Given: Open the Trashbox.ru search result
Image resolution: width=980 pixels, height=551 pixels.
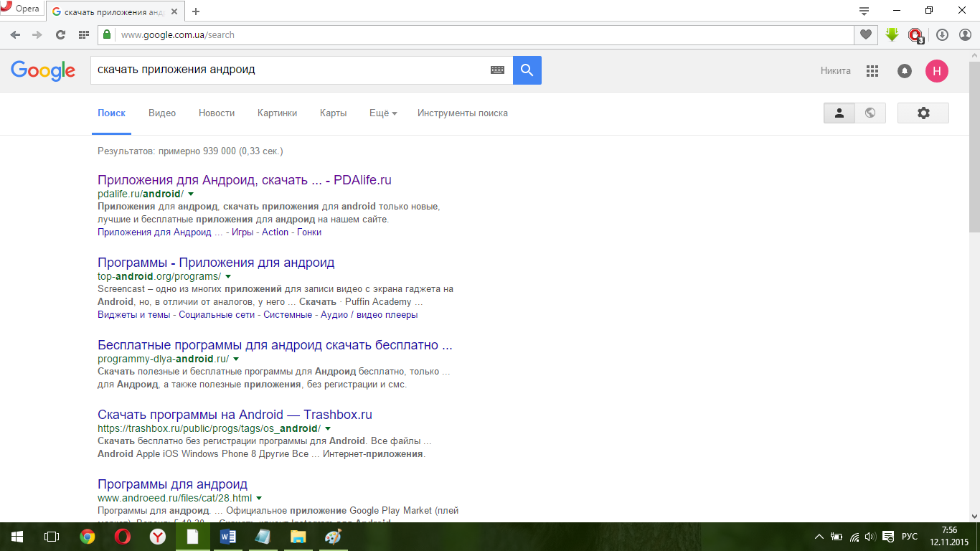Looking at the screenshot, I should [235, 415].
